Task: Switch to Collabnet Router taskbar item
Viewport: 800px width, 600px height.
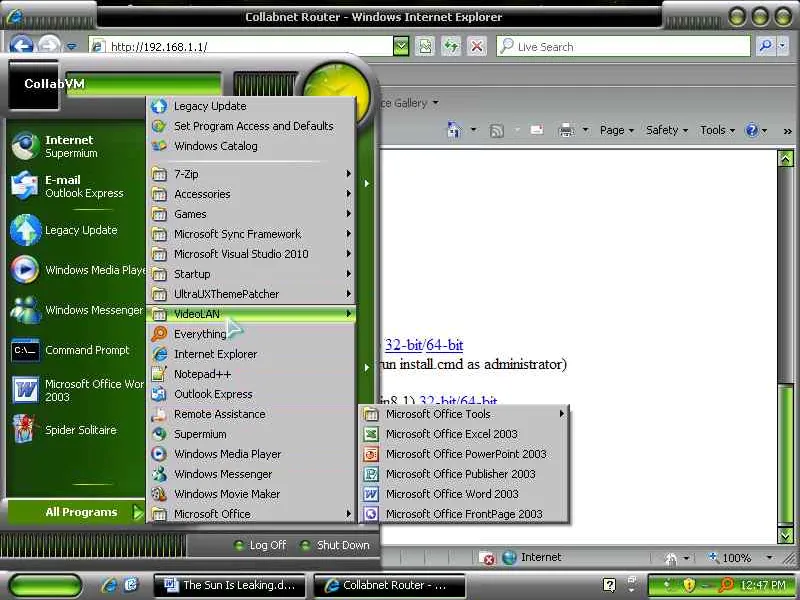Action: pos(390,585)
